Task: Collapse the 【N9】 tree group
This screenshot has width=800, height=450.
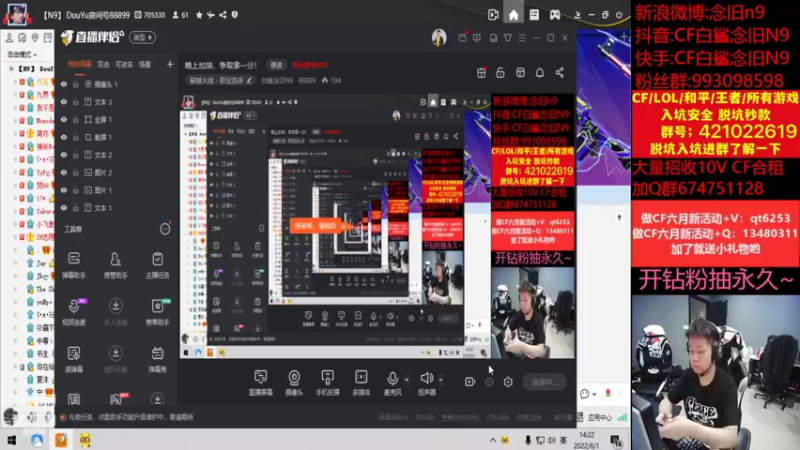Action: coord(12,68)
